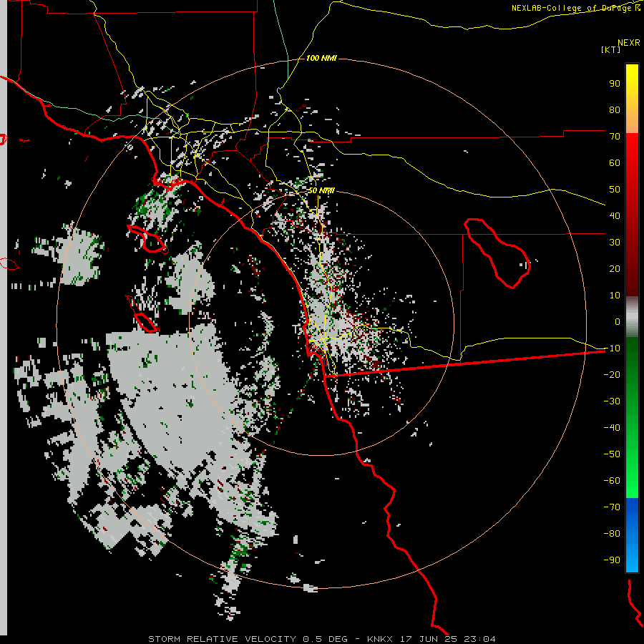This screenshot has width=644, height=644.
Task: Click the -50 value on the velocity scale
Action: pos(612,454)
